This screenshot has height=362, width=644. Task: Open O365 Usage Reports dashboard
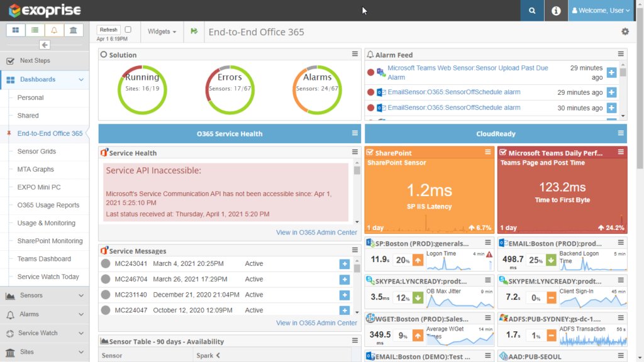click(48, 206)
